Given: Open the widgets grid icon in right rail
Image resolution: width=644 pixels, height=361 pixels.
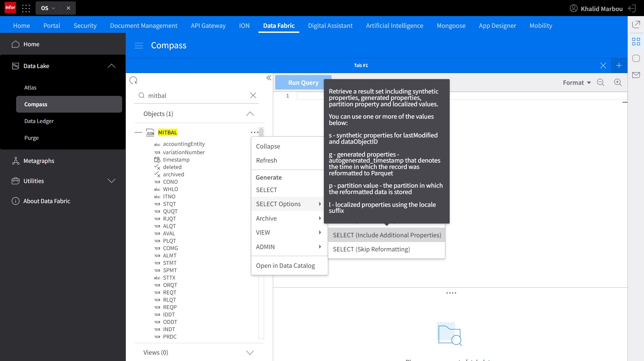Looking at the screenshot, I should (x=636, y=42).
